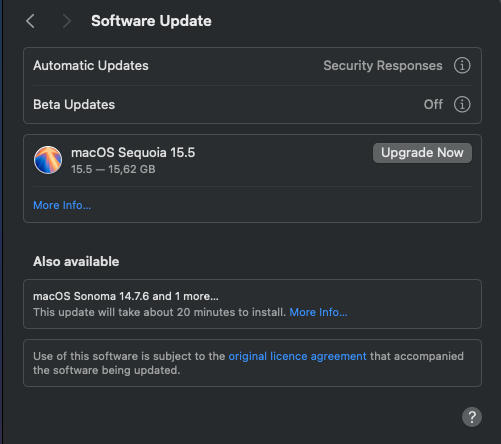Image resolution: width=501 pixels, height=444 pixels.
Task: Click the 15.5 — 15,62 GB size text
Action: [x=113, y=169]
